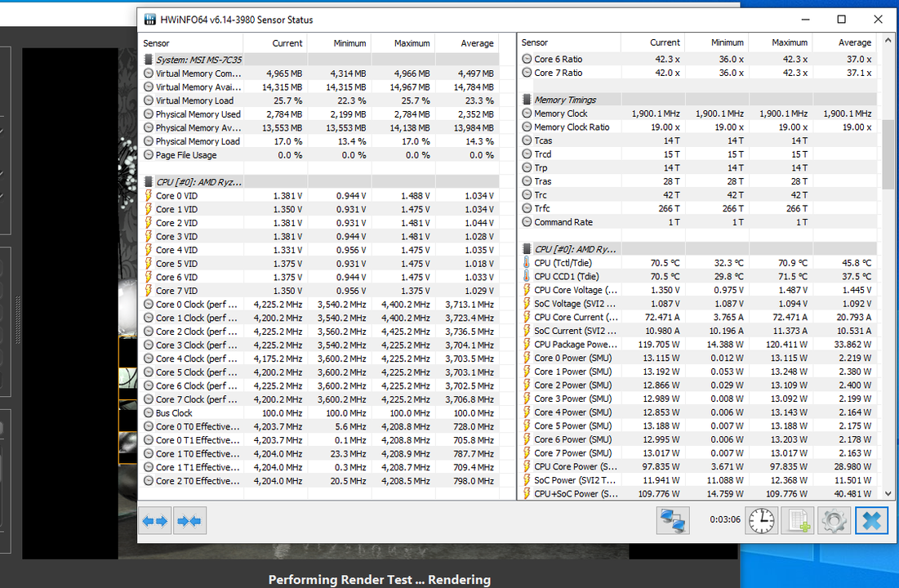Select the CPU+SoC Power row
The width and height of the screenshot is (899, 588).
click(x=697, y=493)
